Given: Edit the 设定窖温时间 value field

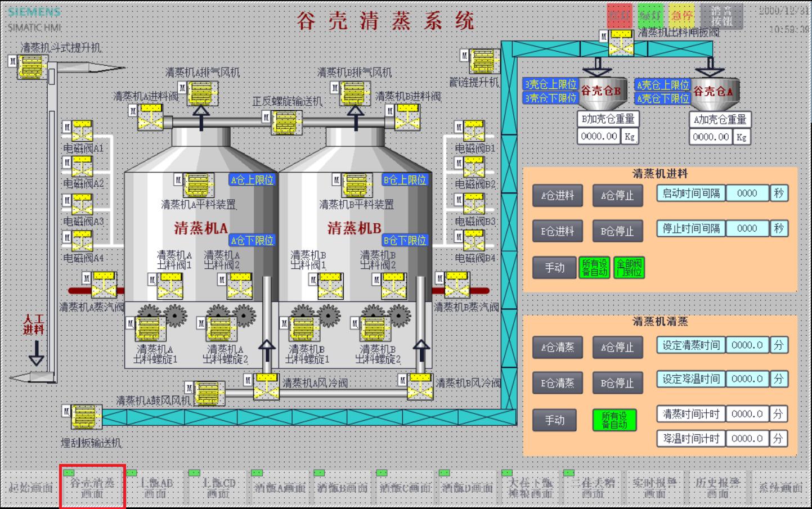Looking at the screenshot, I should pos(747,379).
